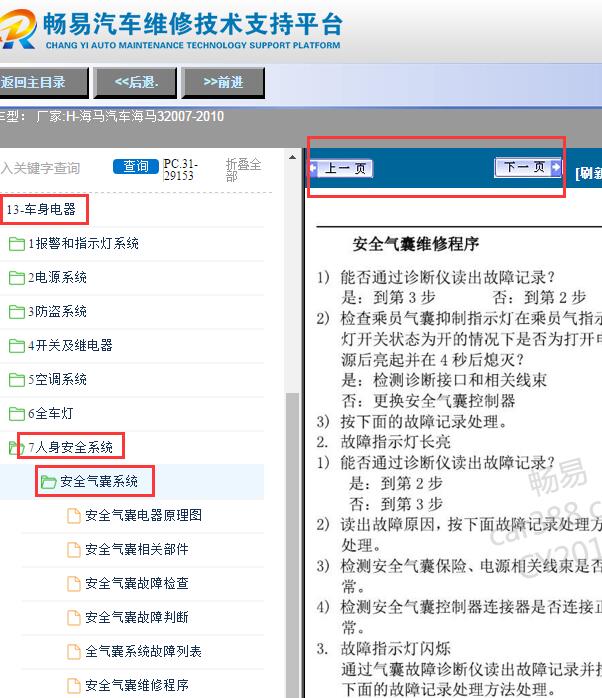Click open folder icon of 7人身安全系统
602x698 pixels.
pos(17,447)
